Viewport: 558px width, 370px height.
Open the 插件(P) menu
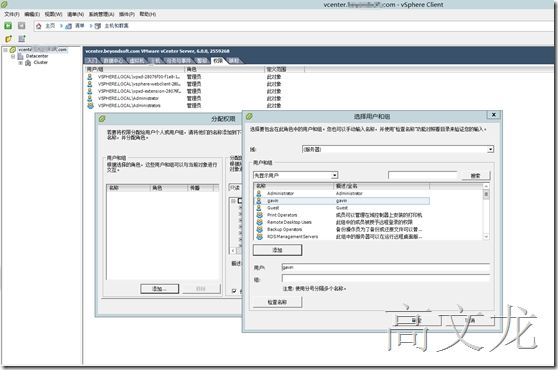coord(127,14)
